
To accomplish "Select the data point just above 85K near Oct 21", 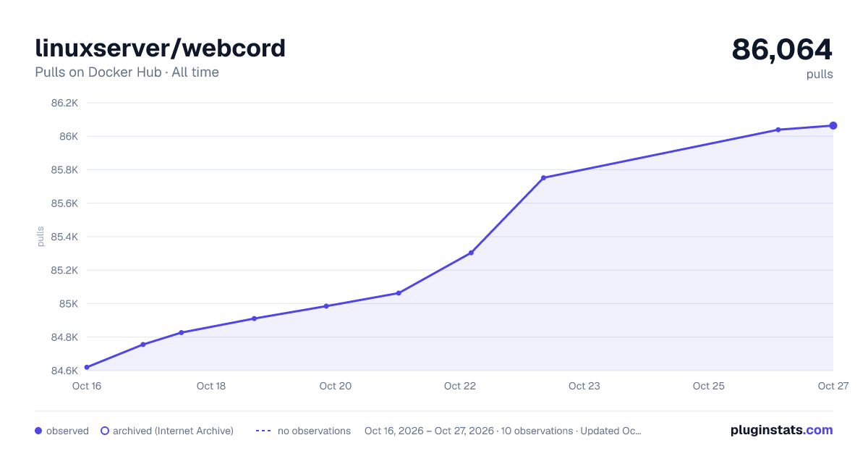I will (399, 293).
